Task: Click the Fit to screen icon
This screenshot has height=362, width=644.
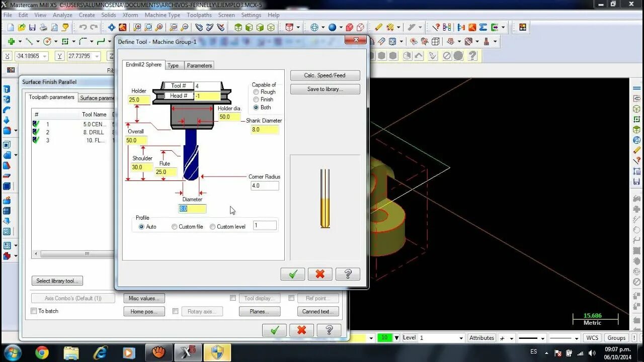Action: point(112,27)
